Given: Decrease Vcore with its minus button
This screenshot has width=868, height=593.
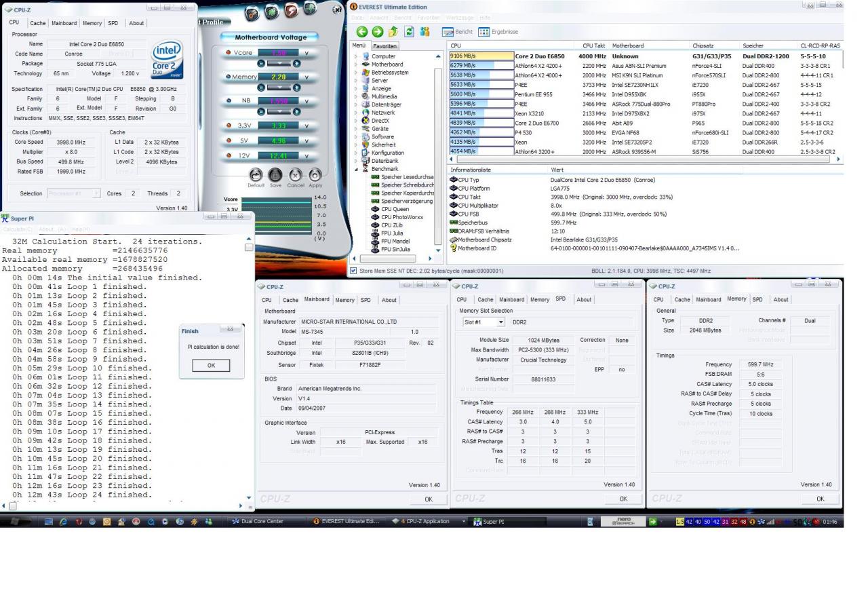Looking at the screenshot, I should 262,62.
